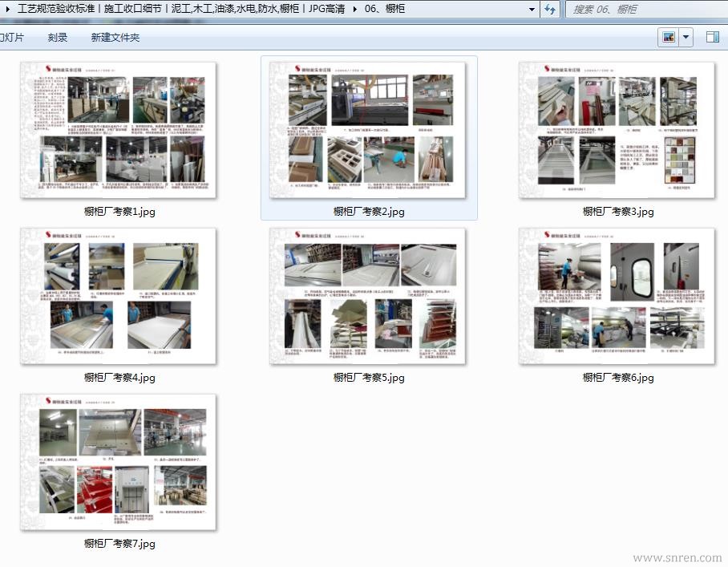Open address bar history dropdown arrow
The image size is (728, 567).
coord(532,9)
